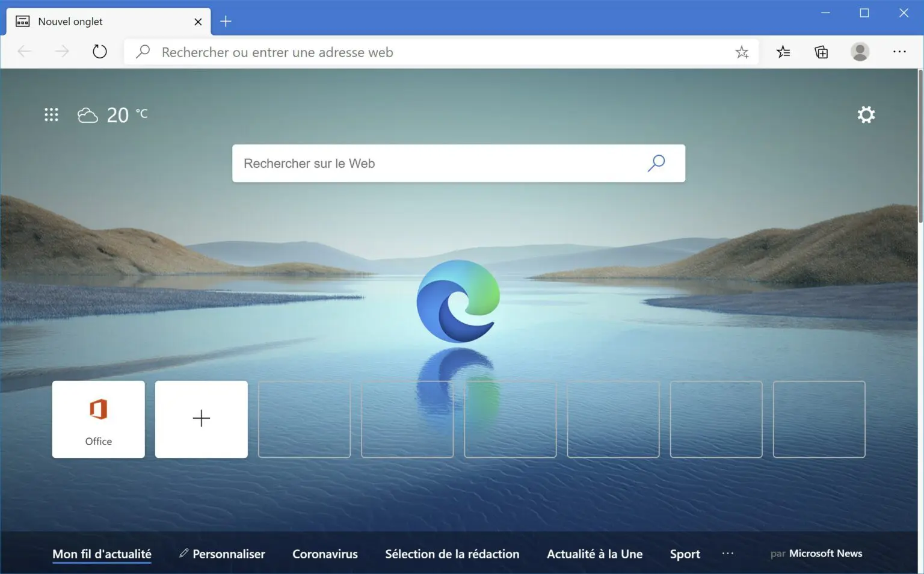The height and width of the screenshot is (574, 924).
Task: Add this page to favorites star
Action: (x=742, y=52)
